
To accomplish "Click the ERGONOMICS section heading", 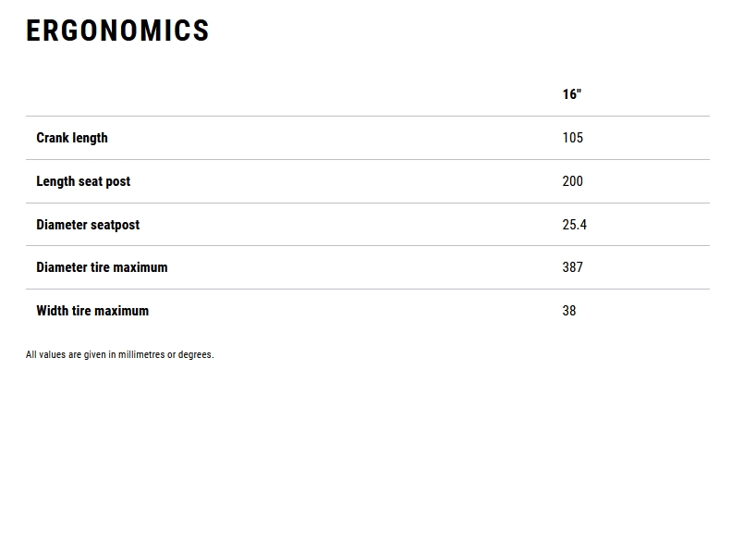I will click(x=117, y=31).
